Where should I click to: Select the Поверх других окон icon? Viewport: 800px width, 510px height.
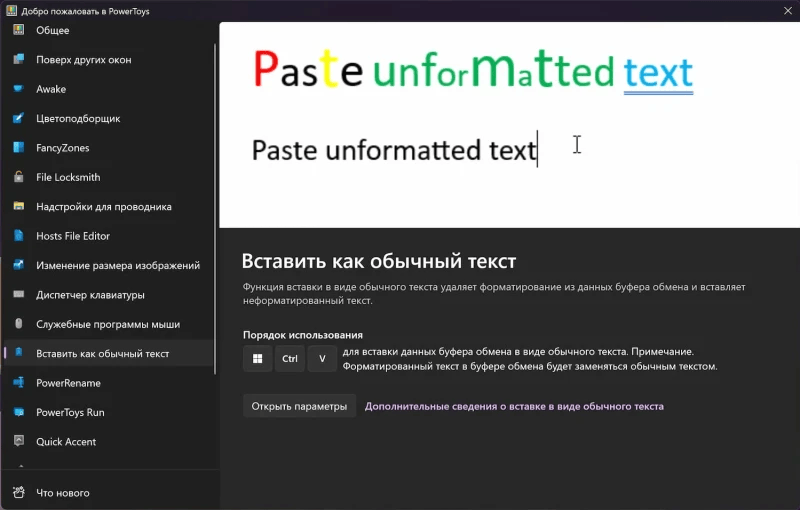(x=18, y=60)
